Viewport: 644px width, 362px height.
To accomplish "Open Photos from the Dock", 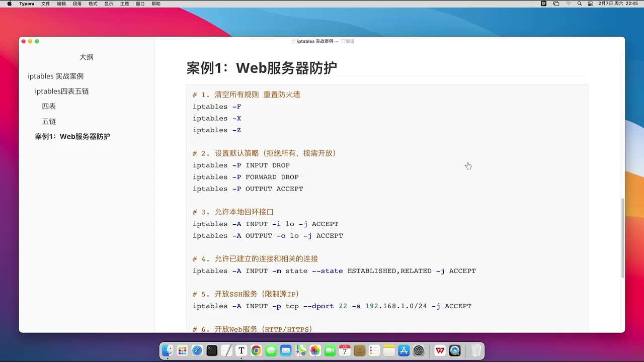I will [315, 350].
